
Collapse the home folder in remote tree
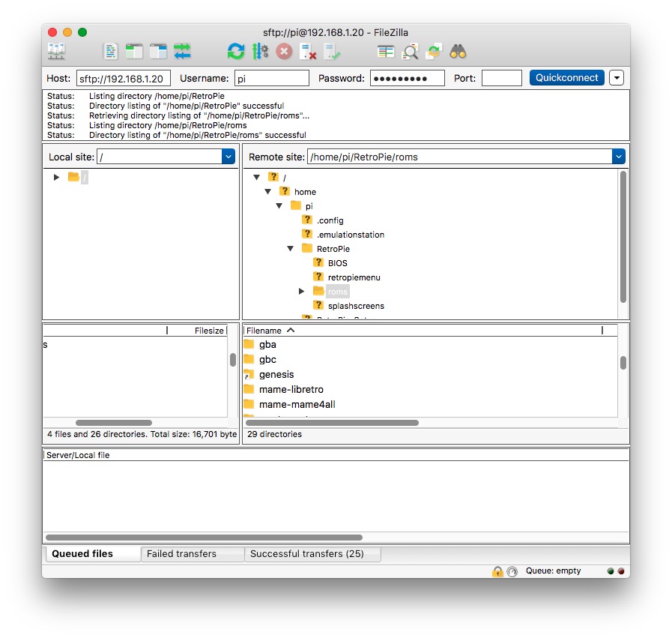[x=268, y=192]
